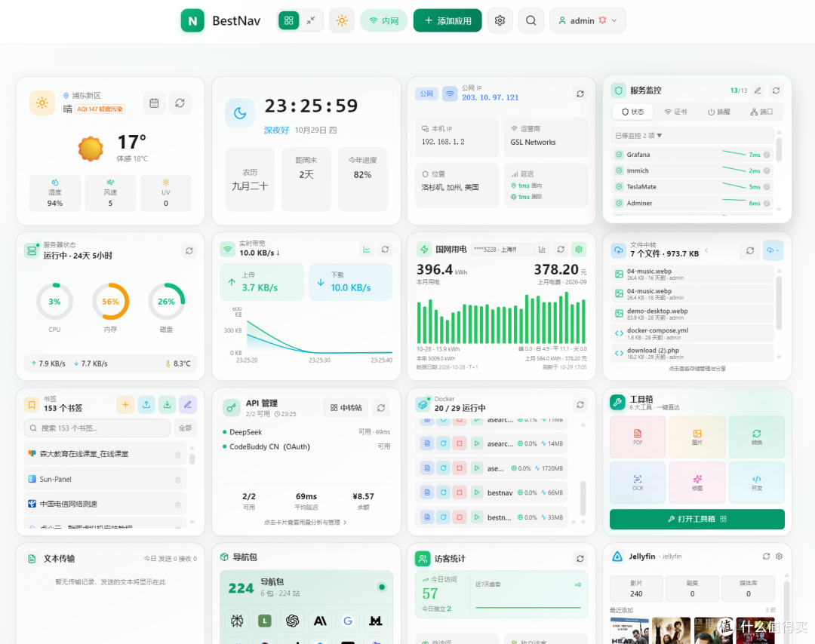Click the 服务监控 list scrollbar
The height and width of the screenshot is (644, 815).
coord(779,149)
